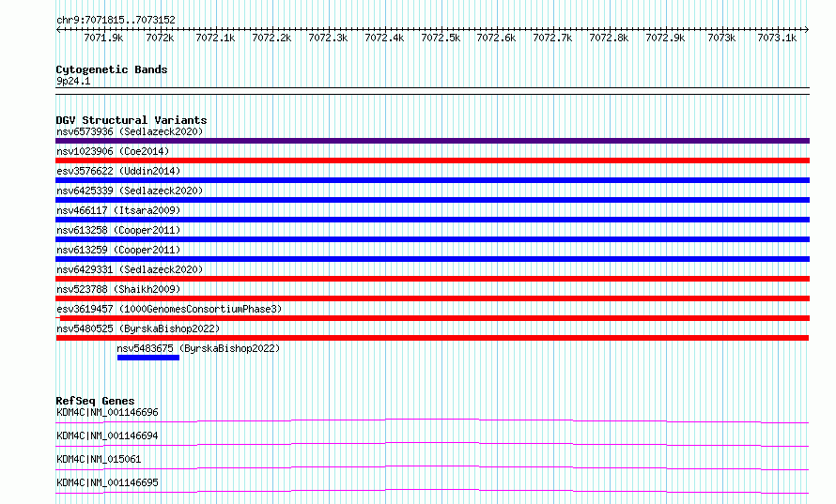Open variant nsv613259 (Cooper2011) label
This screenshot has width=836, height=504.
[118, 250]
